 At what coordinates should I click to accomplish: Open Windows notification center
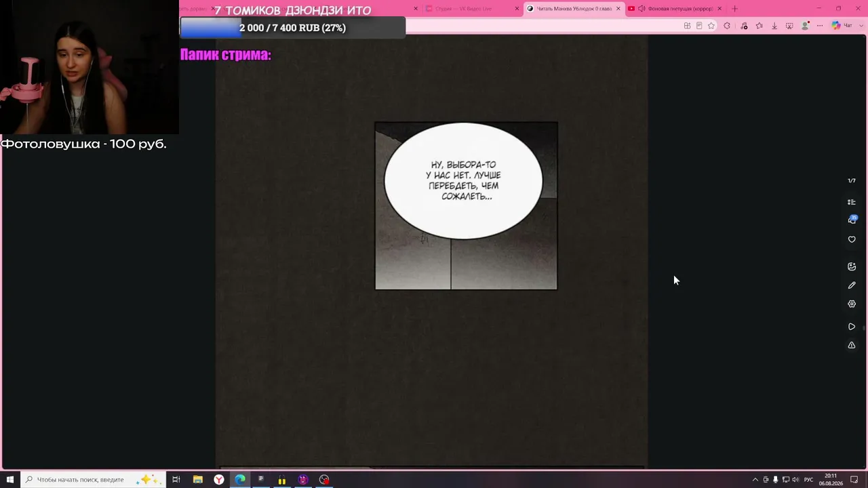[854, 480]
